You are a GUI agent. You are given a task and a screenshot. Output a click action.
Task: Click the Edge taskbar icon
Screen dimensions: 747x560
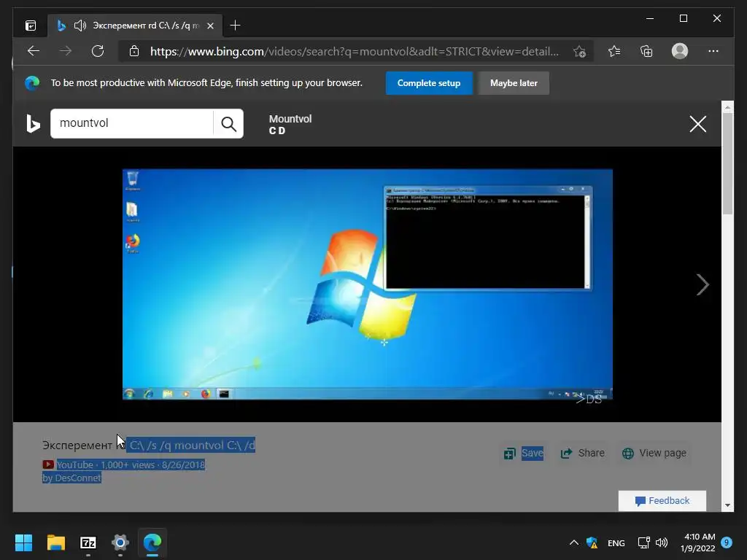[152, 542]
